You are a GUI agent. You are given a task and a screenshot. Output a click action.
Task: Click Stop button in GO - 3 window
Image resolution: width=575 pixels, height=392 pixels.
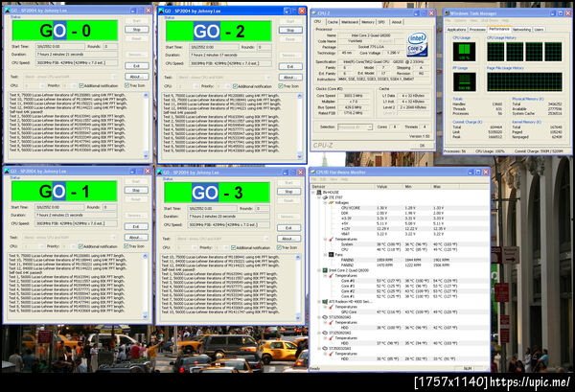288,192
